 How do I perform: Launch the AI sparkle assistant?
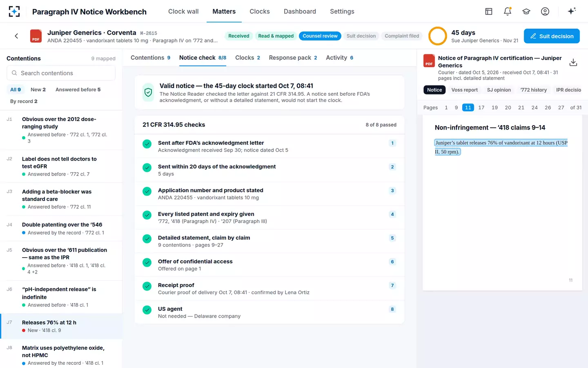point(572,11)
